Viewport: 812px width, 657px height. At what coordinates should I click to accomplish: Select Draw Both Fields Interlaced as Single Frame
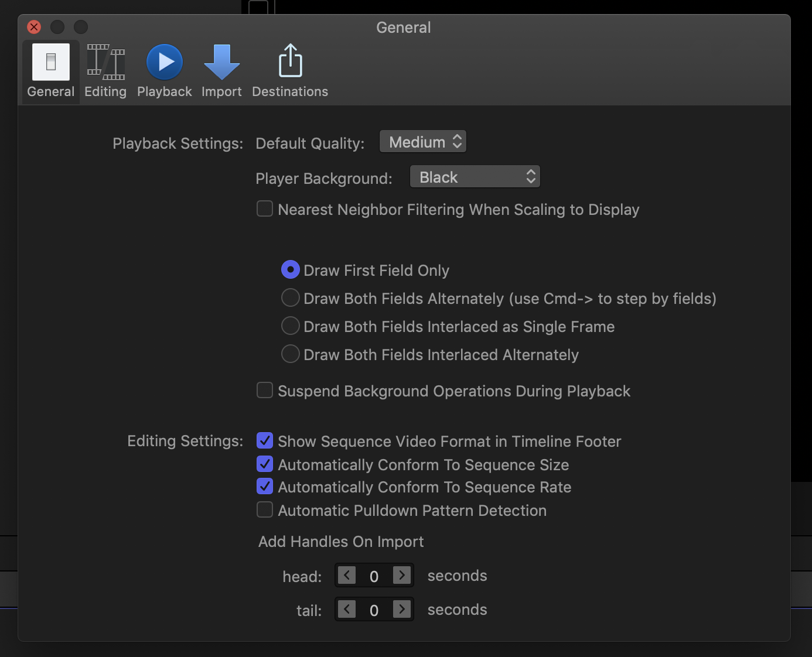[291, 326]
